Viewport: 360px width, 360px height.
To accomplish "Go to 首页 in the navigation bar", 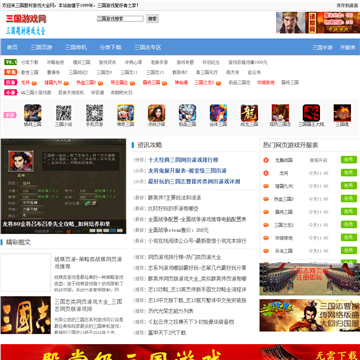I will pos(12,47).
